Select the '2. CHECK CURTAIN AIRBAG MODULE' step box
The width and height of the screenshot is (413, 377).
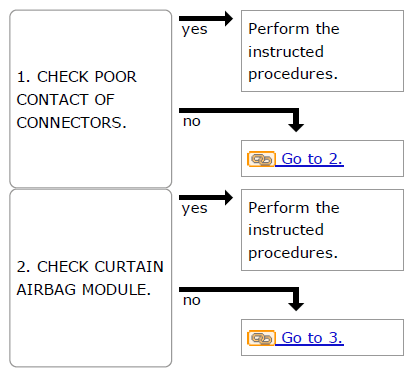click(x=91, y=278)
